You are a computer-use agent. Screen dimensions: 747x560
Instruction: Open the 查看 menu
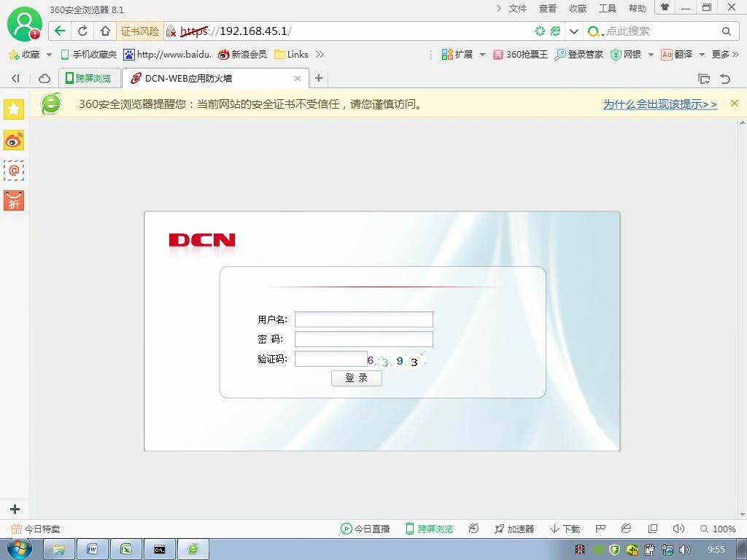coord(547,9)
